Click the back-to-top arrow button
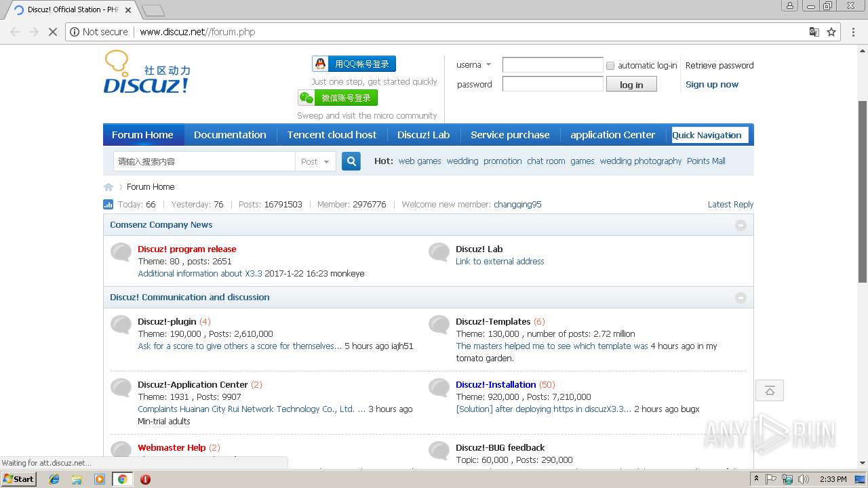Screen dimensions: 868x488 [x=770, y=390]
